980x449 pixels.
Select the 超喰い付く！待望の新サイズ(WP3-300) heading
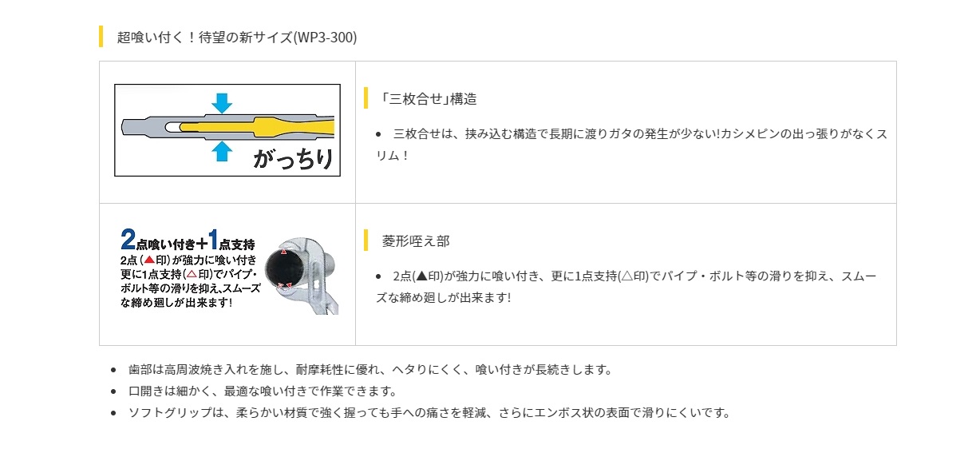tap(237, 38)
